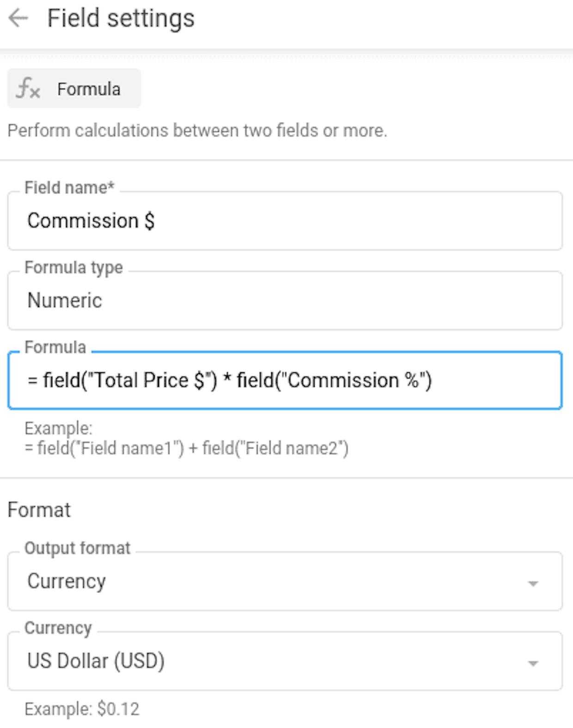Click the formula example hint text

[x=187, y=438]
